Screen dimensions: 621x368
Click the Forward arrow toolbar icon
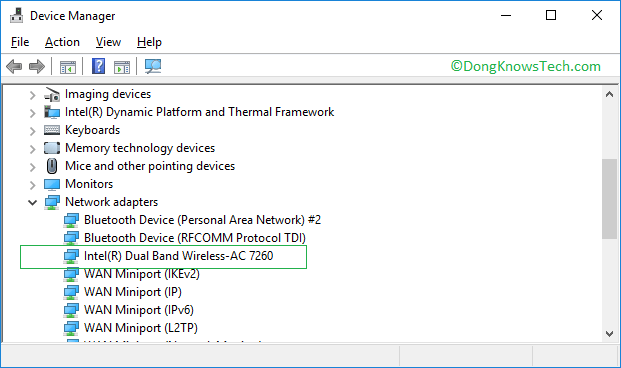[x=37, y=66]
